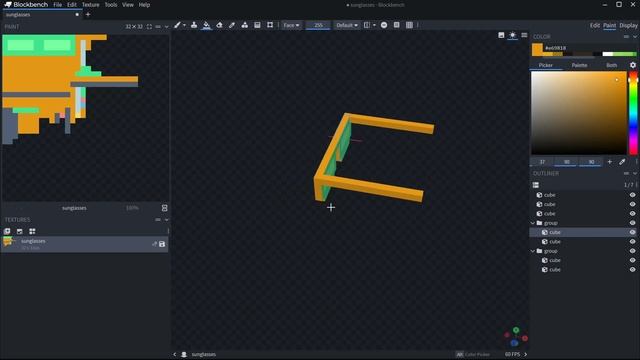The width and height of the screenshot is (640, 360).
Task: Toggle the painting grid icon
Action: pyautogui.click(x=409, y=25)
